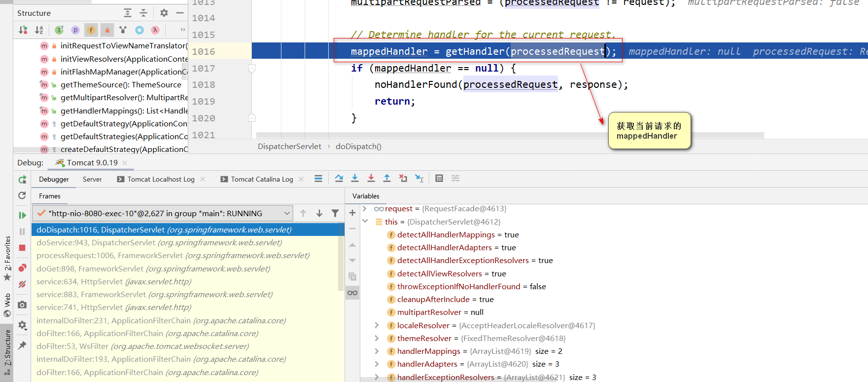Open debug settings gear in sidebar
Image resolution: width=868 pixels, height=382 pixels.
pyautogui.click(x=22, y=325)
